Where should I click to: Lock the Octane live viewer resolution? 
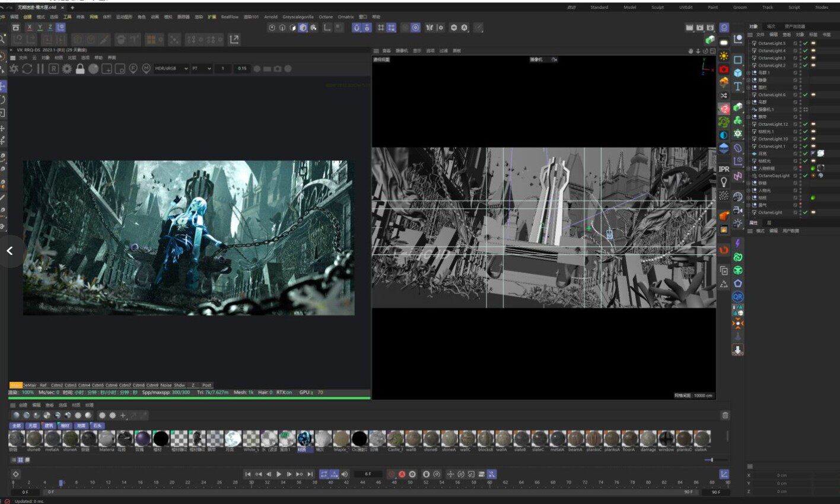coord(80,69)
